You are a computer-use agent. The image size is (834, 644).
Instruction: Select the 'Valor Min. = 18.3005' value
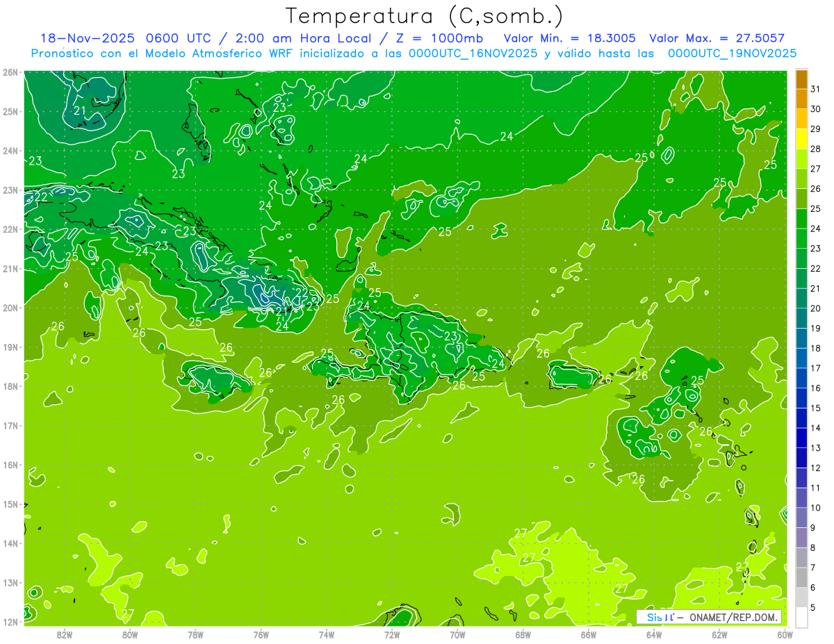pyautogui.click(x=570, y=38)
